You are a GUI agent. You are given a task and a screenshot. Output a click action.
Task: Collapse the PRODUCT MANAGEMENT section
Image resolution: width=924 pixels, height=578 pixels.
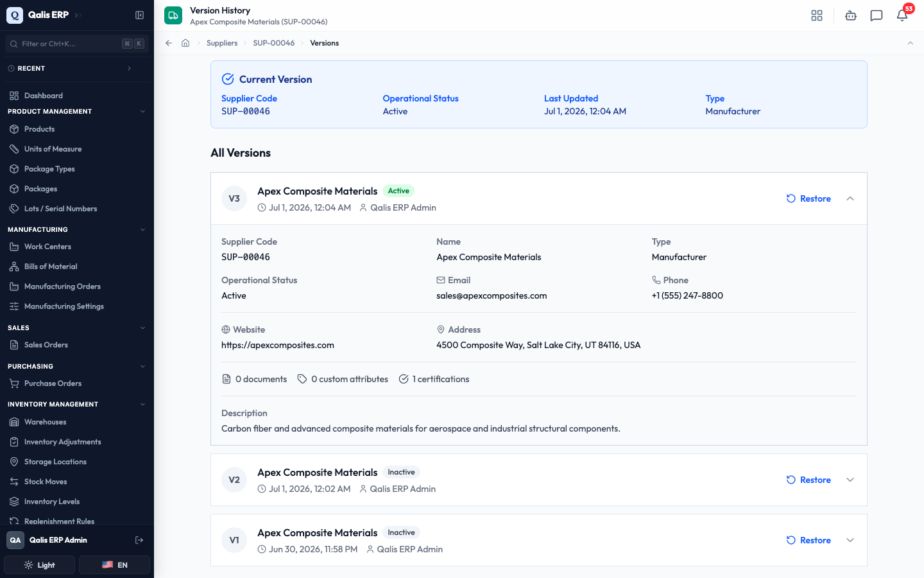[142, 112]
